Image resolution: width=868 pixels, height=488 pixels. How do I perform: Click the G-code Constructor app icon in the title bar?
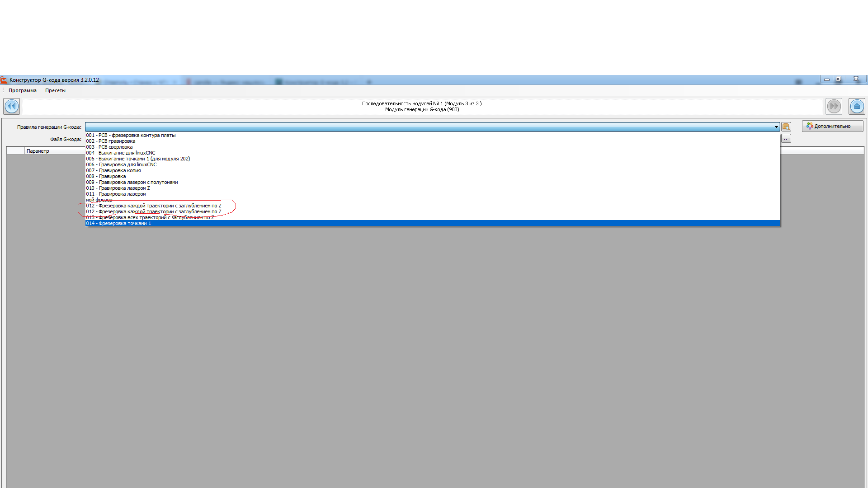pos(4,80)
